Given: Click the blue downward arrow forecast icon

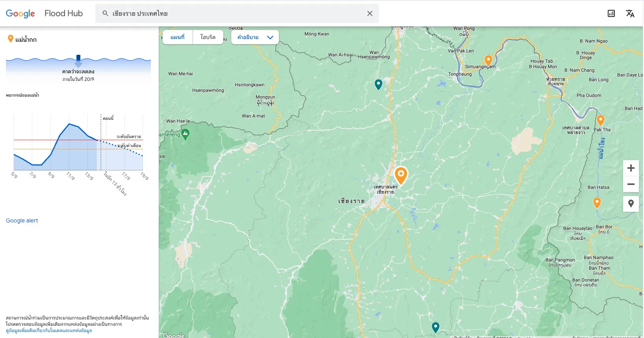Looking at the screenshot, I should coord(78,61).
